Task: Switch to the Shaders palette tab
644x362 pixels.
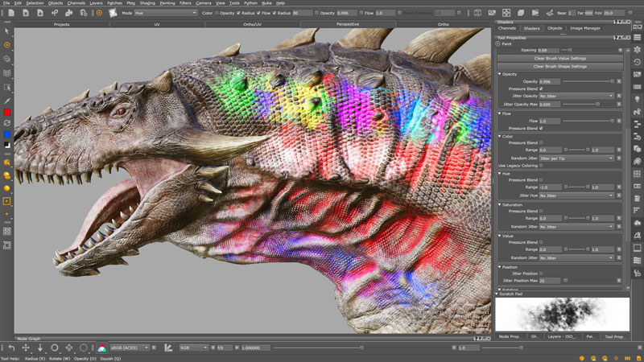Action: pyautogui.click(x=531, y=28)
